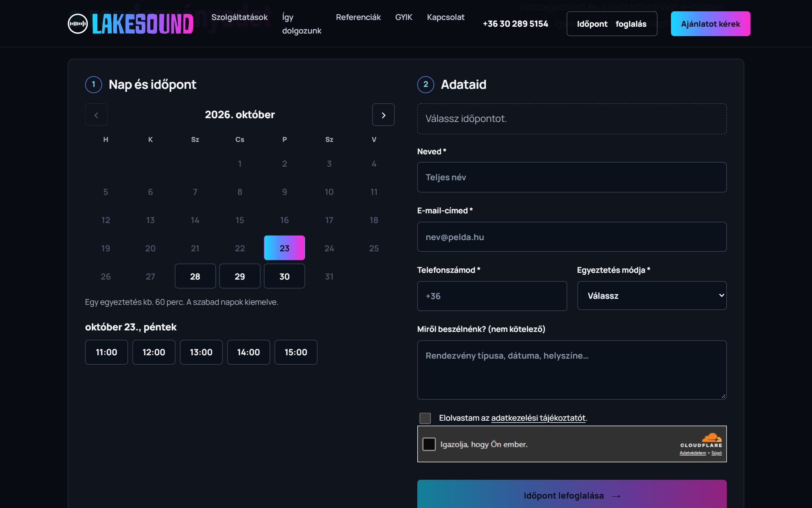812x508 pixels.
Task: Click the 2026. október month title
Action: click(x=240, y=115)
